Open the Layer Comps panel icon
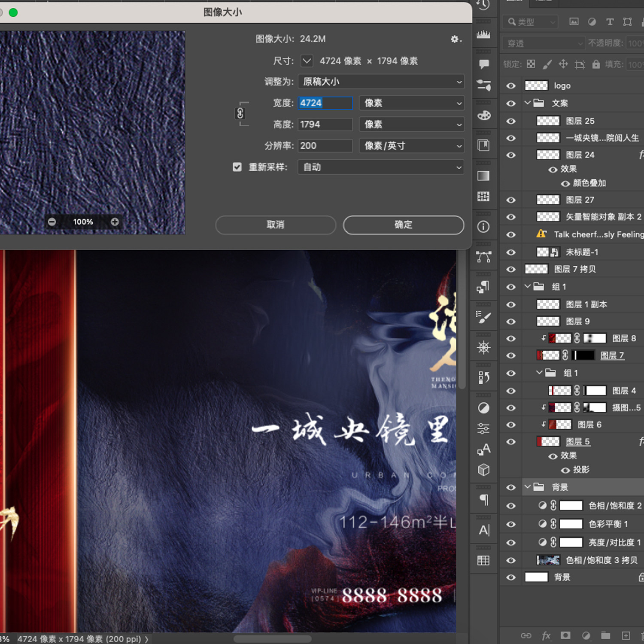This screenshot has height=644, width=644. 483,377
